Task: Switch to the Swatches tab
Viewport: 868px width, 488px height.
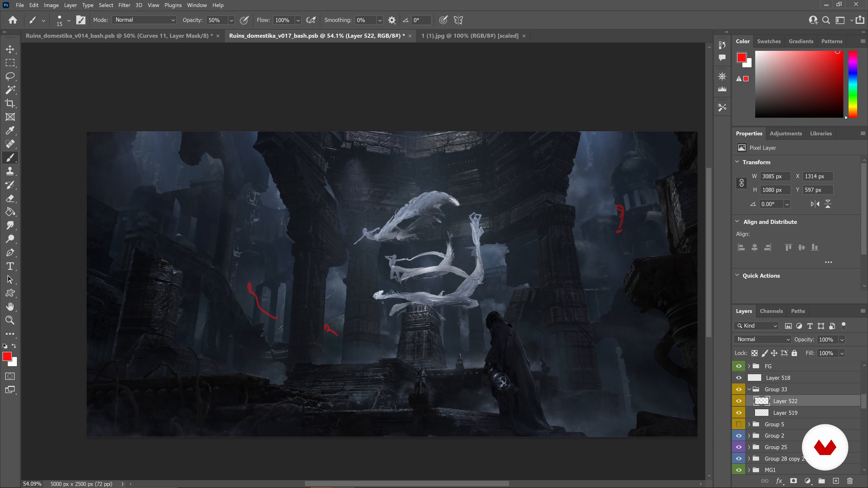Action: tap(769, 41)
